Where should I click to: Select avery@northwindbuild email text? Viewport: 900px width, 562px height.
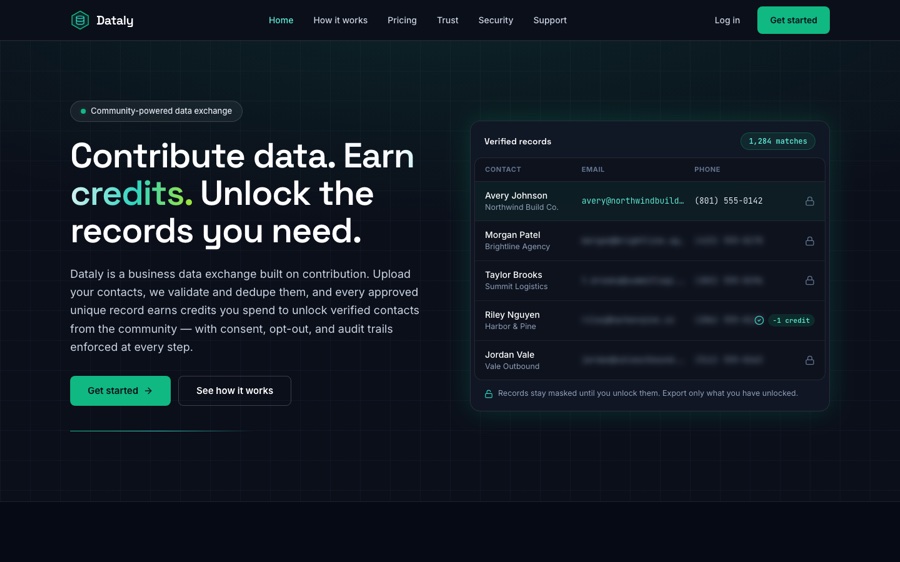633,201
